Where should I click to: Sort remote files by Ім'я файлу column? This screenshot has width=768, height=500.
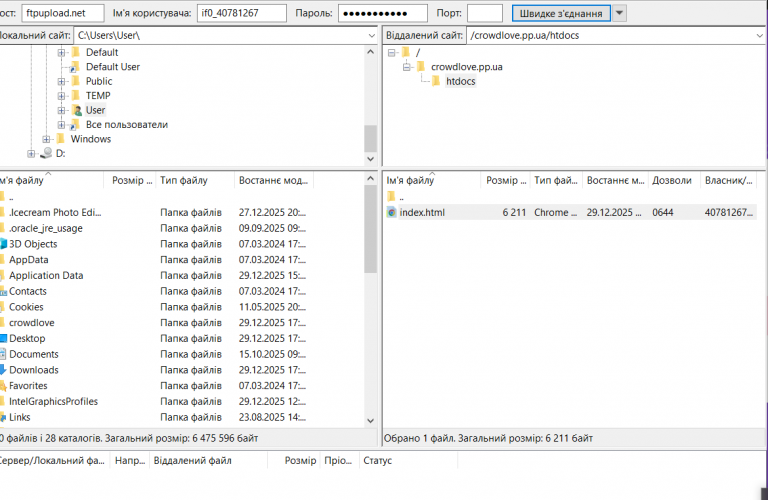[432, 181]
